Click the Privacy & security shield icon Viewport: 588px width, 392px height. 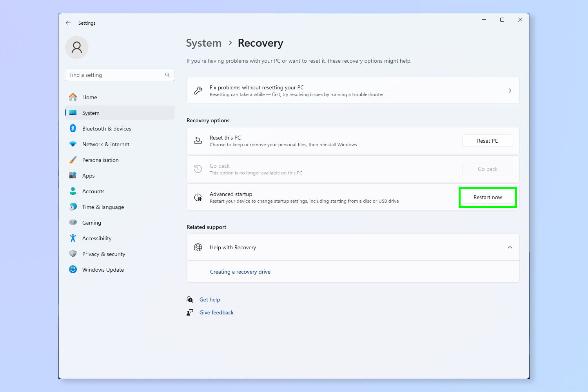pos(73,254)
